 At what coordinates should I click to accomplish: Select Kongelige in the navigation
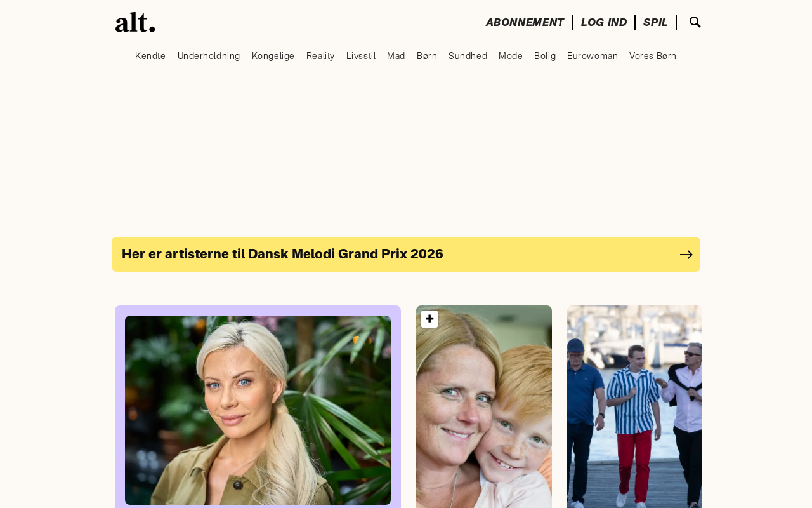[273, 56]
